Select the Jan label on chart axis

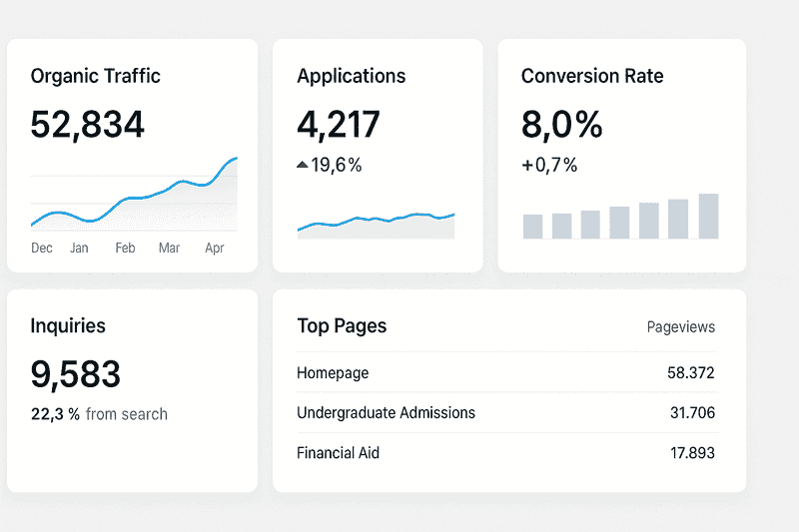79,248
